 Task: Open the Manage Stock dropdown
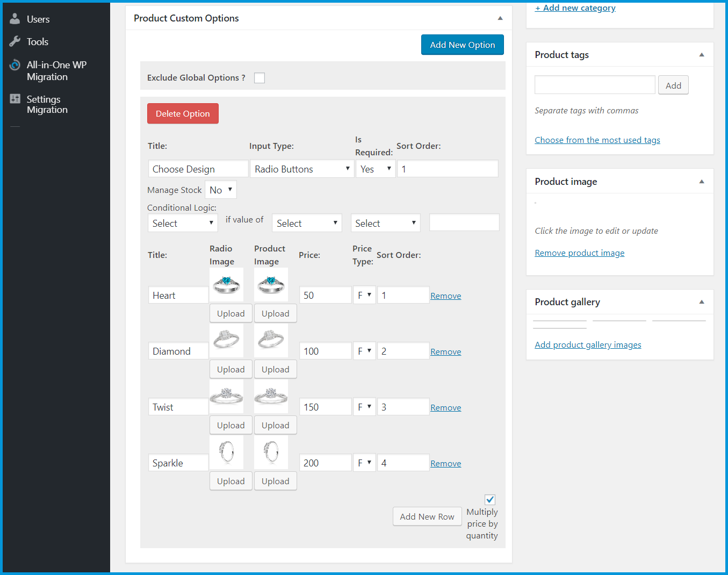point(221,190)
